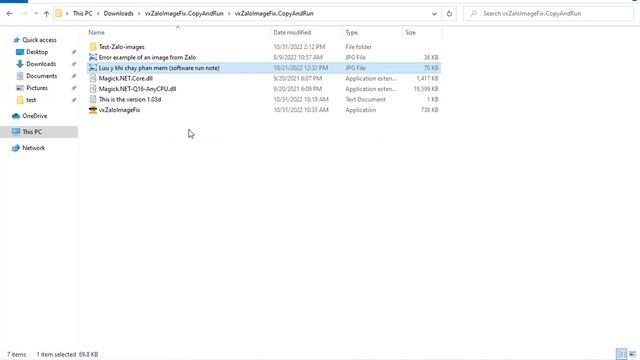Click the Desktop sidebar icon

(x=20, y=52)
